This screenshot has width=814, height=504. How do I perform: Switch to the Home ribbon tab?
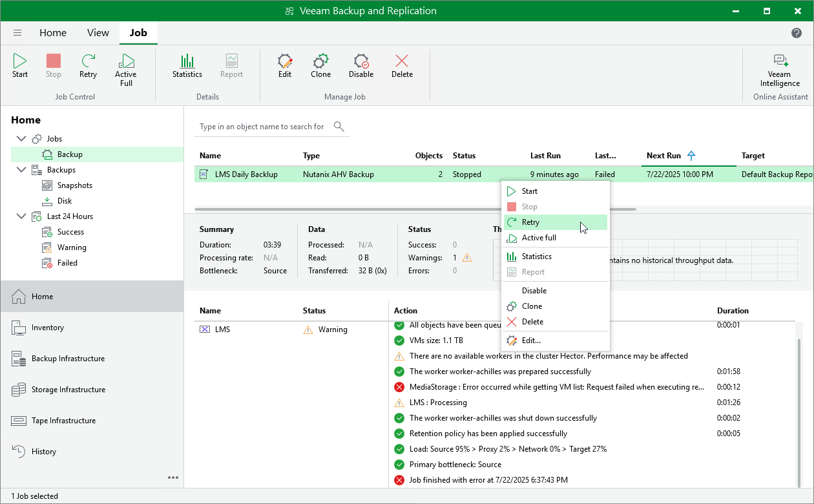pos(53,33)
